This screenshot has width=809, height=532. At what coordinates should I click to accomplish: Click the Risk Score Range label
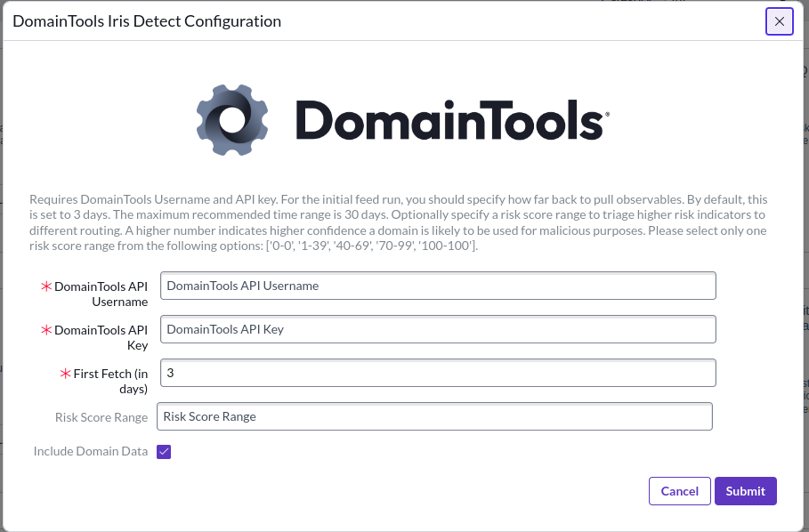click(101, 416)
